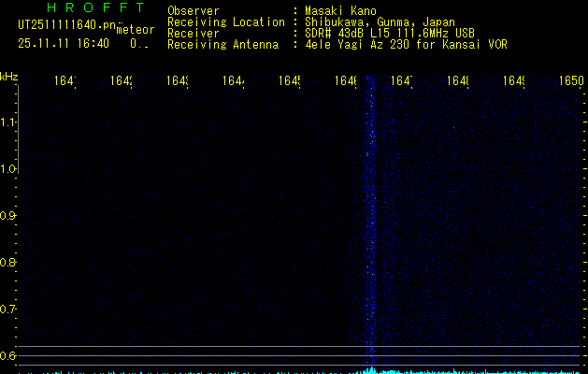Select the timestamp 25.11.11 16:40

[x=64, y=44]
